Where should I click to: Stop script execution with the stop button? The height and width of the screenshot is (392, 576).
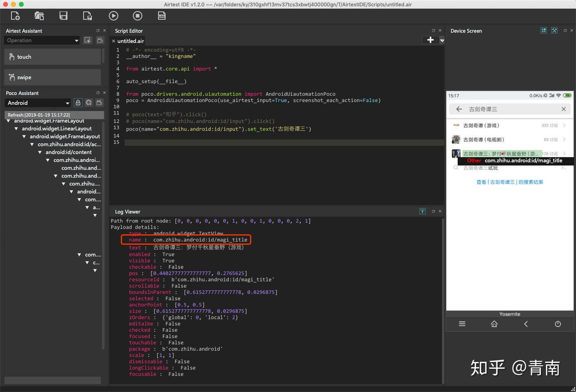pyautogui.click(x=138, y=16)
